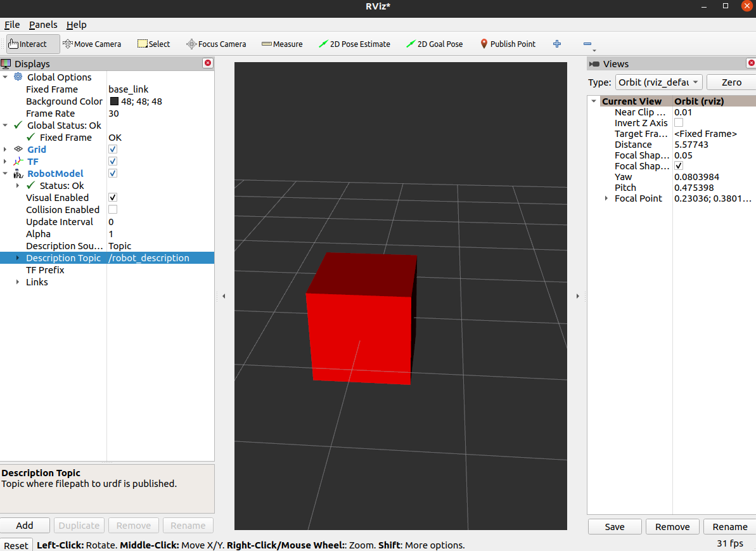
Task: Click the RobotModel icon
Action: click(x=18, y=173)
